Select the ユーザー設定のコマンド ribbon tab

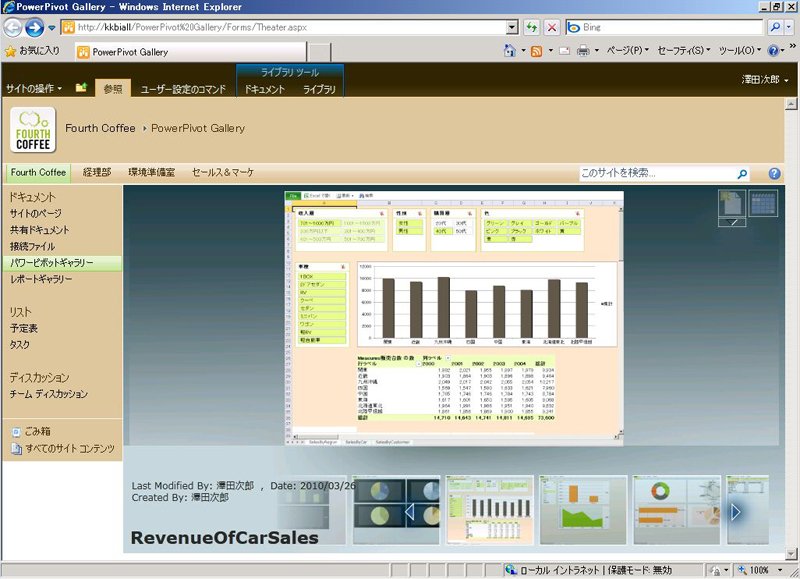pos(183,89)
